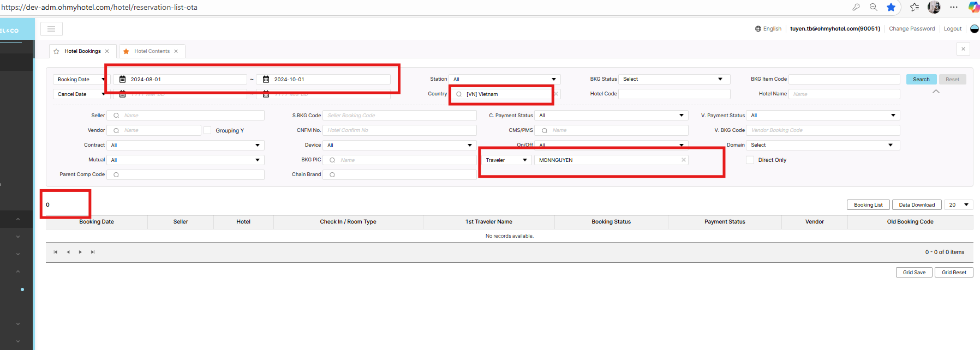980x350 pixels.
Task: Open the V. Payment Status dropdown
Action: click(823, 116)
